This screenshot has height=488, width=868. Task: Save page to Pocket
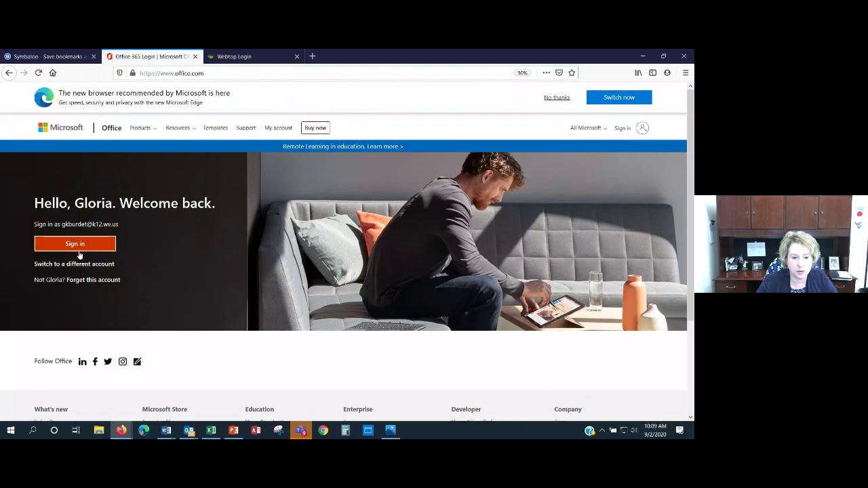pyautogui.click(x=559, y=73)
